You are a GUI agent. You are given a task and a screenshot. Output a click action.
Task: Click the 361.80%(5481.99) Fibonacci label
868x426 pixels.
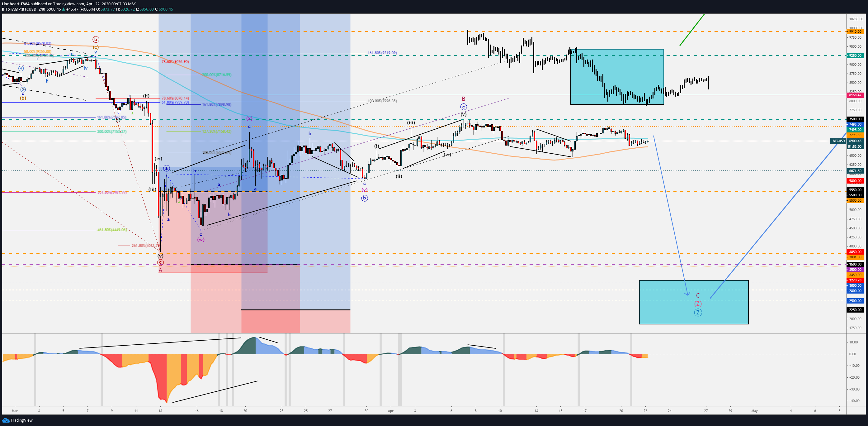tap(112, 192)
